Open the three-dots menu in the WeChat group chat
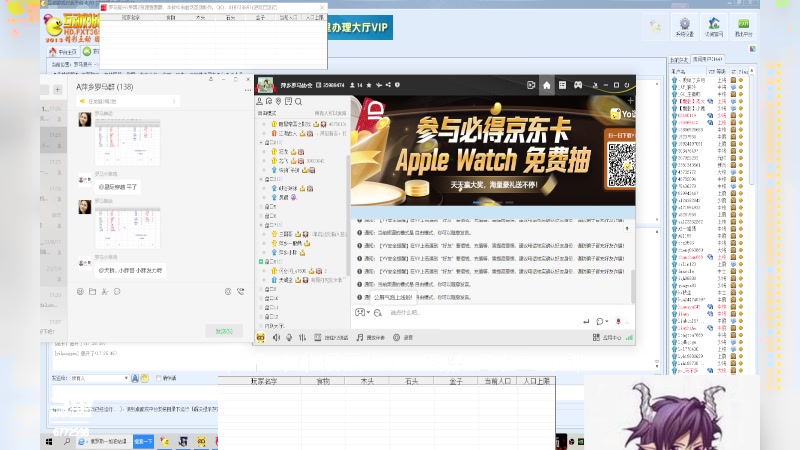 (x=248, y=90)
